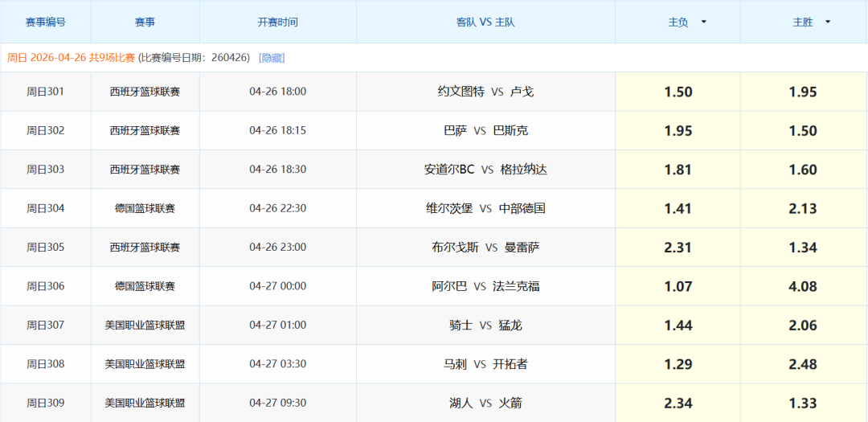Select 主负 odds 1.81 for 安道尔BC match
868x422 pixels.
[x=678, y=170]
